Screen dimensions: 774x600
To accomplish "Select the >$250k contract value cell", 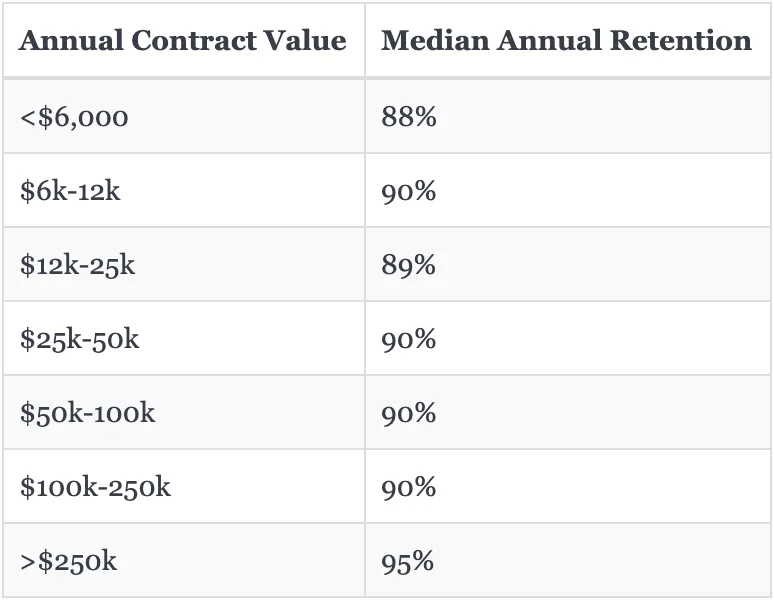I will tap(68, 561).
